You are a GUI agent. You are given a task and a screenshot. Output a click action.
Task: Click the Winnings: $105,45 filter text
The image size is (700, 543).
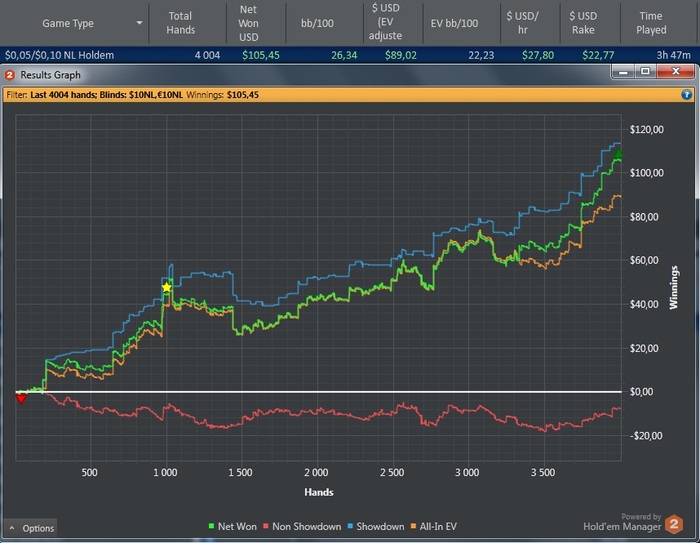[x=222, y=95]
